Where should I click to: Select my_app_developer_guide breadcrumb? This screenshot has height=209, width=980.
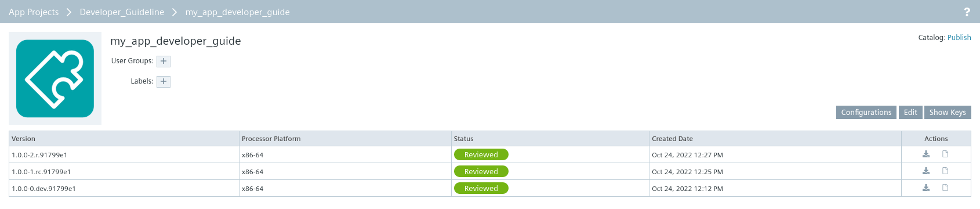[238, 12]
